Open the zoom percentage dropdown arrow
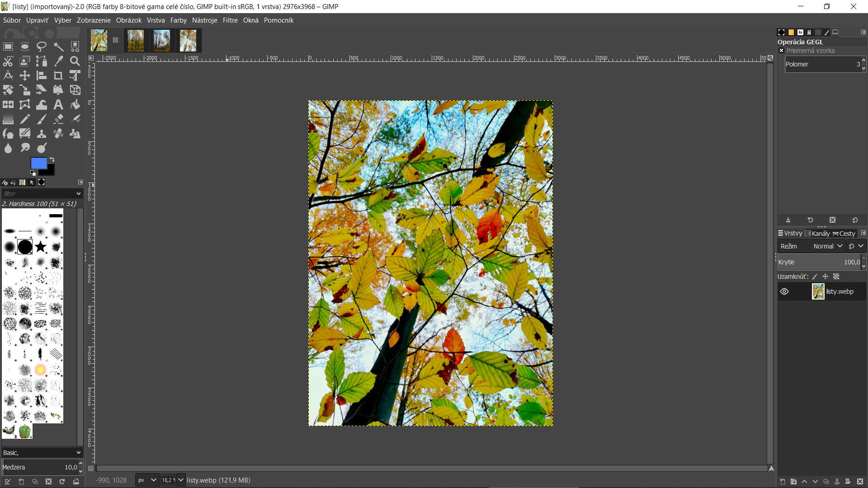 [x=181, y=480]
